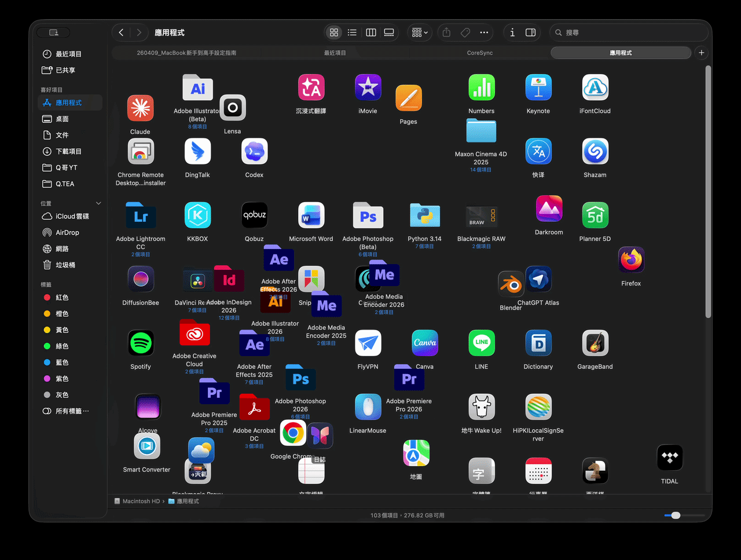Select the 應用程式 tab
Viewport: 741px width, 560px height.
(x=621, y=53)
